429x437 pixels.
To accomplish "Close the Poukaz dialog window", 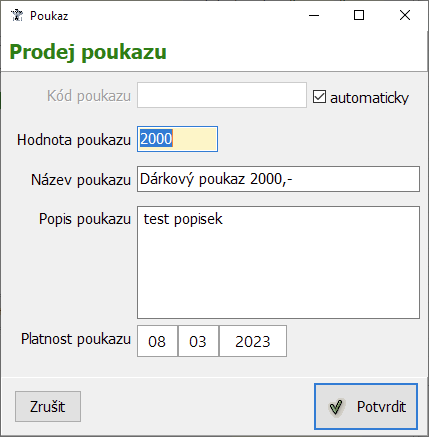I will 405,15.
